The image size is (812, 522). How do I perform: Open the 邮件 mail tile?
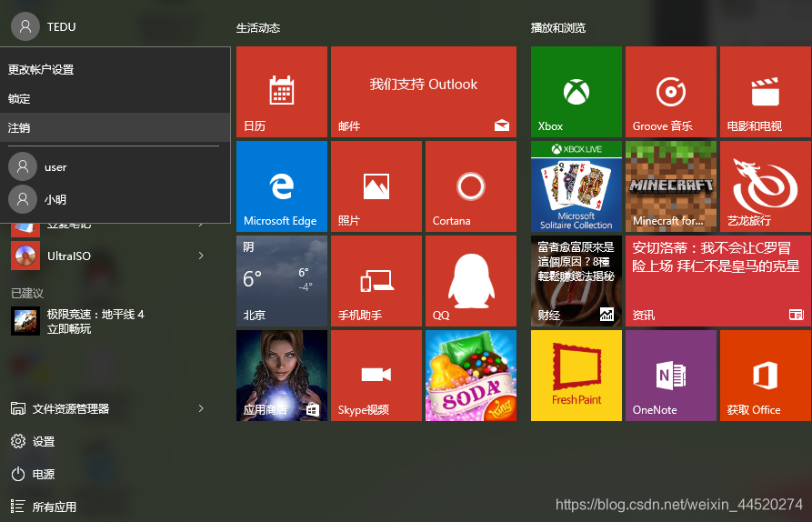tap(424, 92)
